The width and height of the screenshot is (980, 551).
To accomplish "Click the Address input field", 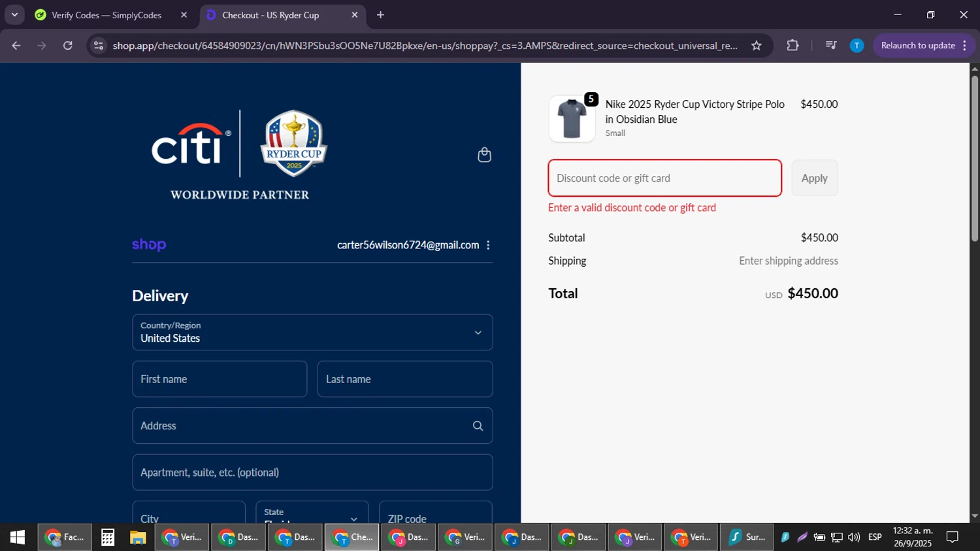I will [x=312, y=426].
